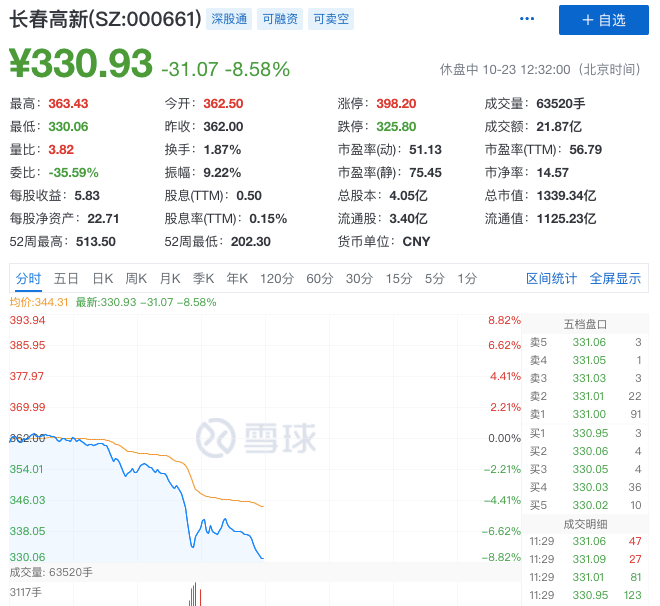The image size is (660, 606).
Task: Click 货币单位 value CNY
Action: click(416, 242)
